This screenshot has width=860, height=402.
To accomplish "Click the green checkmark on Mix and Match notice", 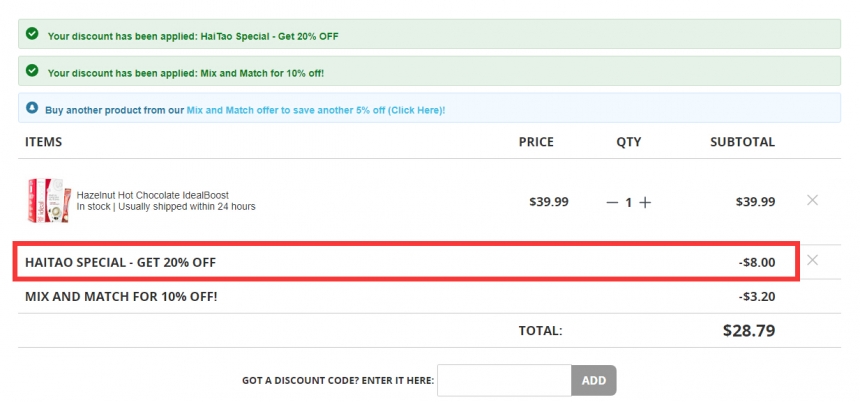I will 32,70.
